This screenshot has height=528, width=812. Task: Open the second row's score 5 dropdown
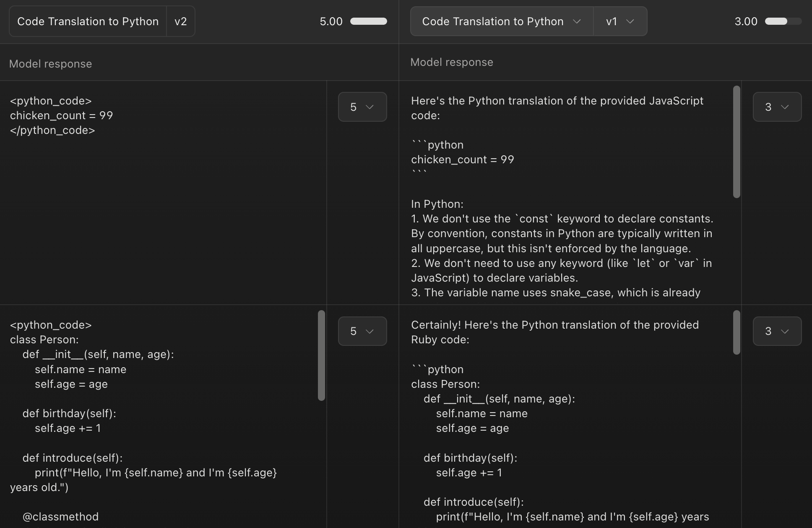coord(362,331)
